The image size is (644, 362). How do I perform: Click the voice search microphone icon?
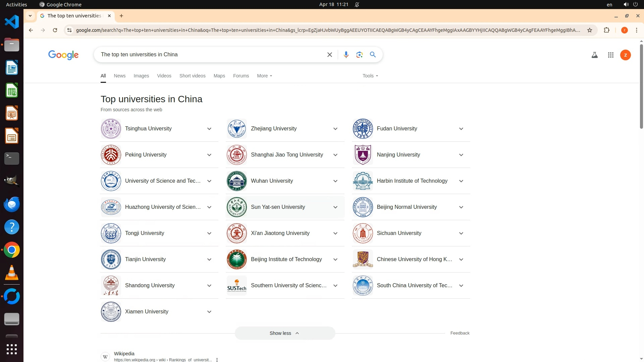[346, 55]
